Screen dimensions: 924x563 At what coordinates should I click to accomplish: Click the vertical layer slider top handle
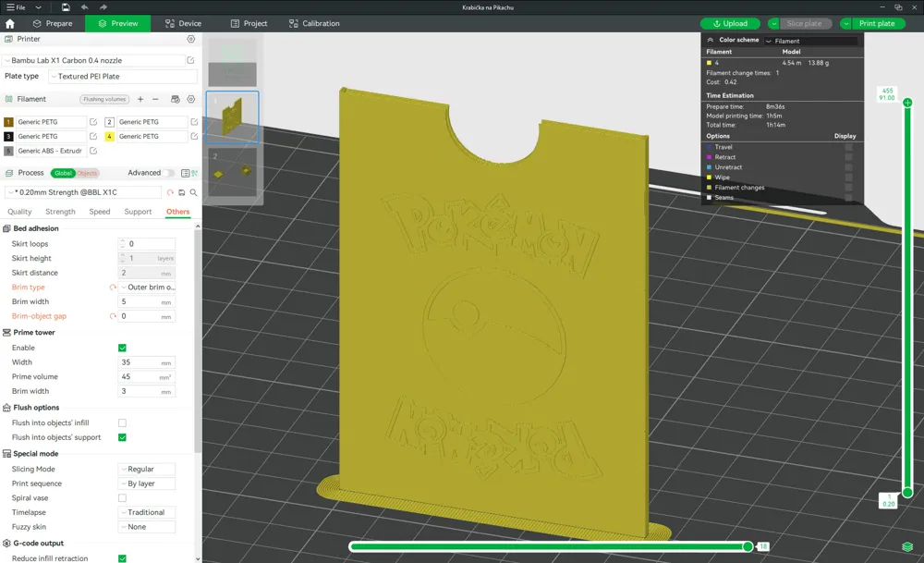click(907, 103)
